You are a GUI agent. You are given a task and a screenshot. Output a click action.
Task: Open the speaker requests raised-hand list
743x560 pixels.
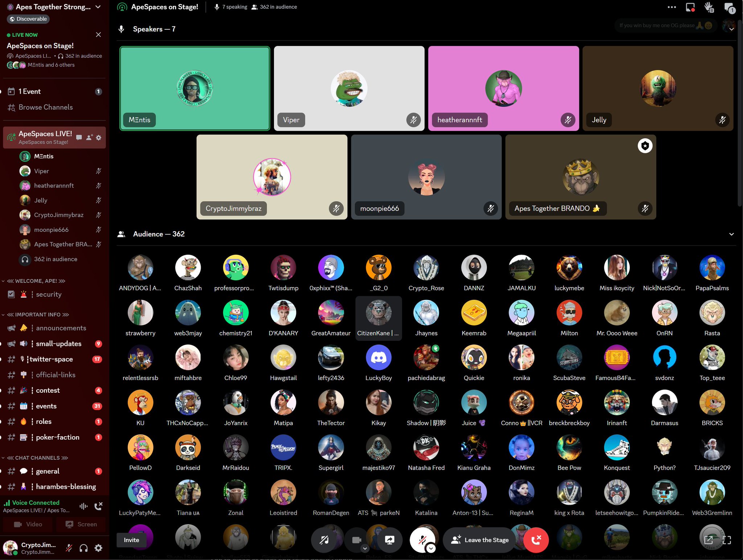(x=709, y=7)
